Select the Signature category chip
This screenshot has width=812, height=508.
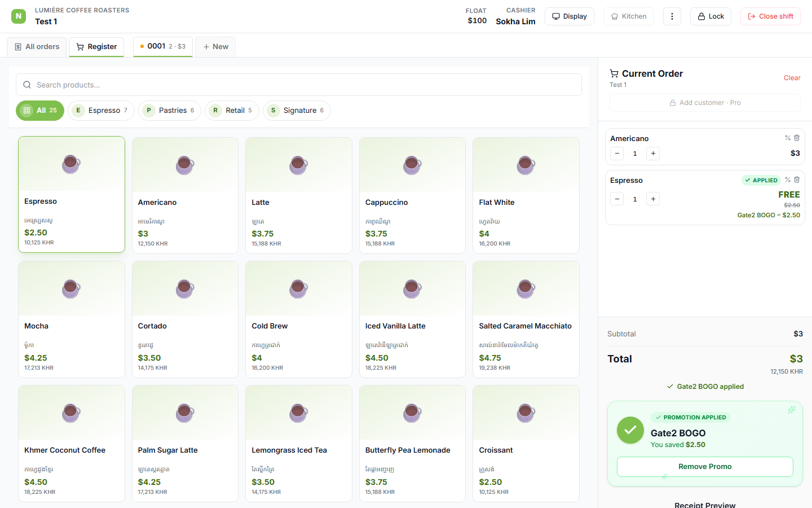(297, 111)
